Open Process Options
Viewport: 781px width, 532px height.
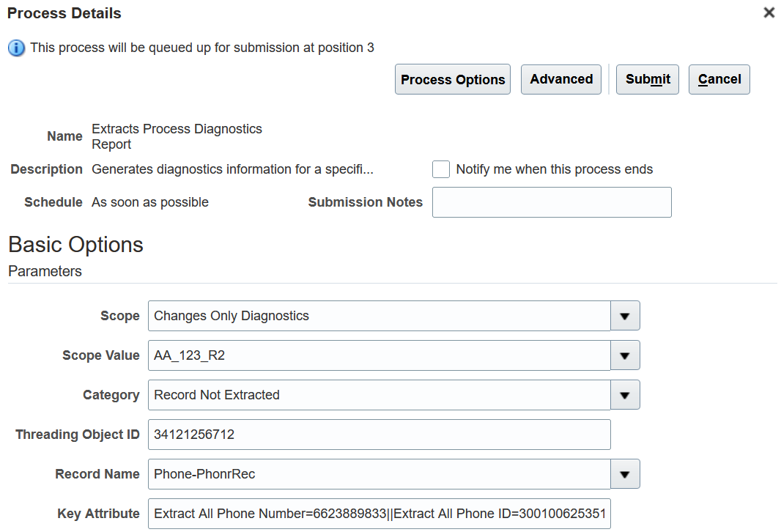[453, 80]
